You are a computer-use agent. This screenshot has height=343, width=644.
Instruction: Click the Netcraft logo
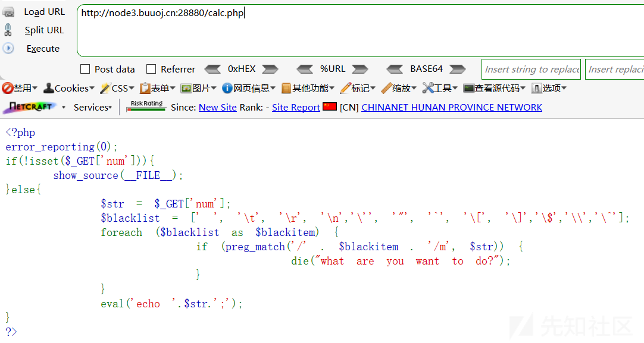pos(29,108)
